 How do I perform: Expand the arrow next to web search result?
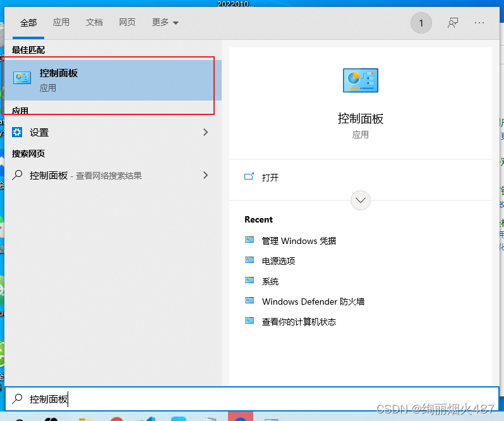click(x=206, y=175)
